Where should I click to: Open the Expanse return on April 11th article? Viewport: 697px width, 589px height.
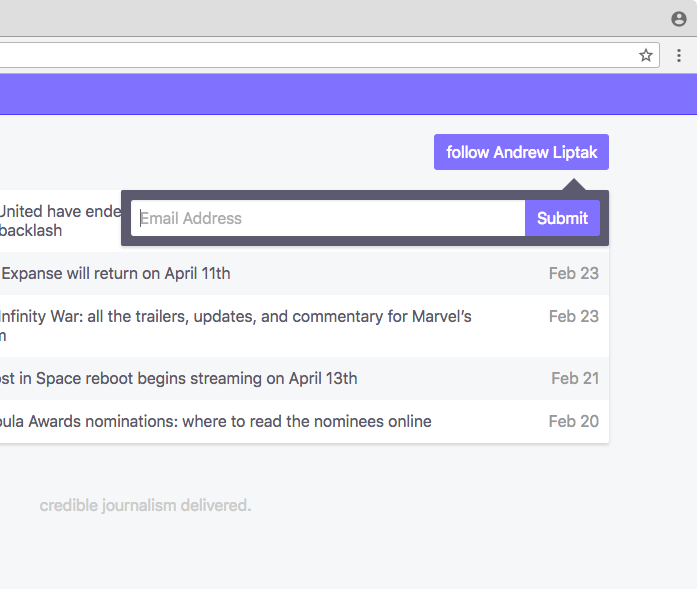click(x=116, y=273)
